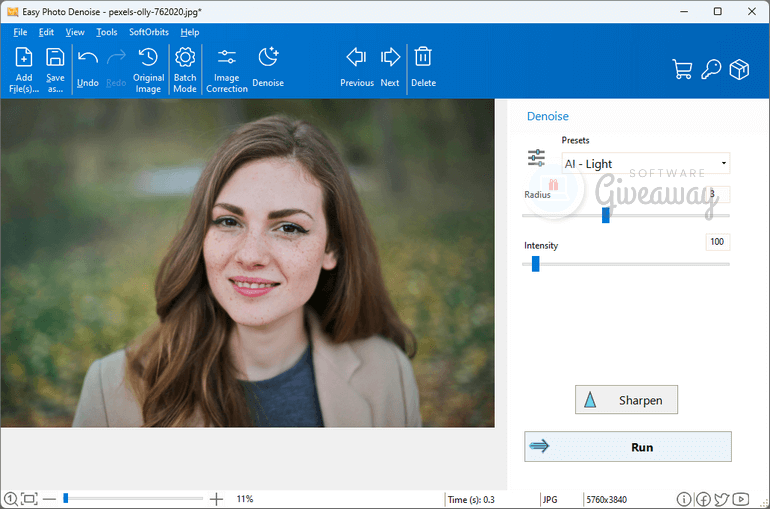Click the Sharpen button
The width and height of the screenshot is (770, 509).
coord(626,400)
